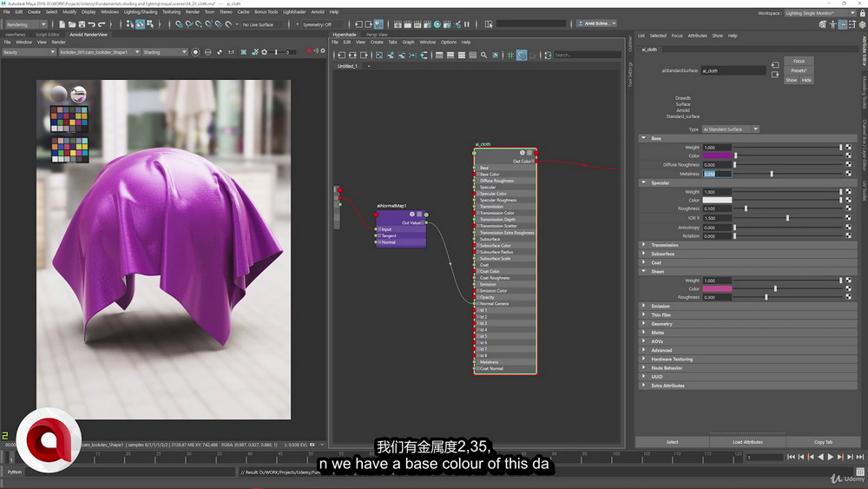
Task: Expand the Transmission section
Action: coord(643,244)
